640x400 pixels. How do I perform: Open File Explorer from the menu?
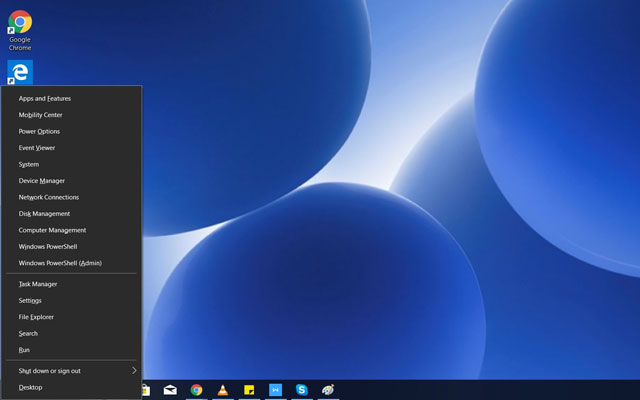pos(36,317)
